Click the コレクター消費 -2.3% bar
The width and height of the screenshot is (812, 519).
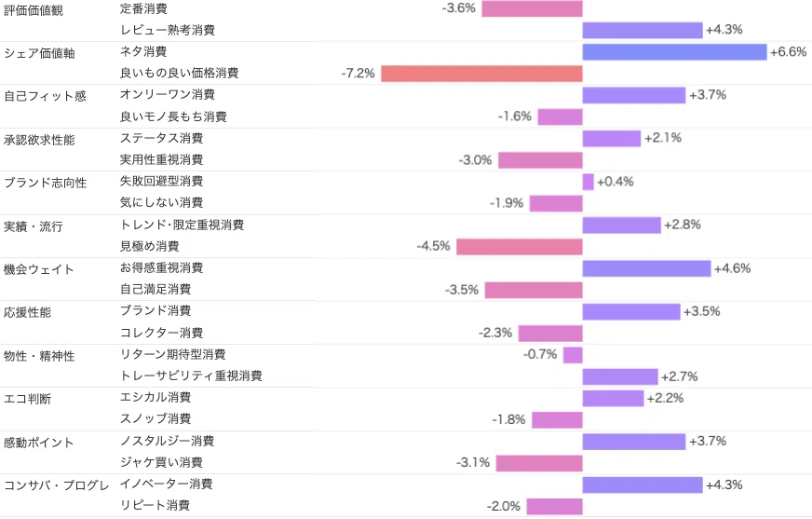click(550, 333)
